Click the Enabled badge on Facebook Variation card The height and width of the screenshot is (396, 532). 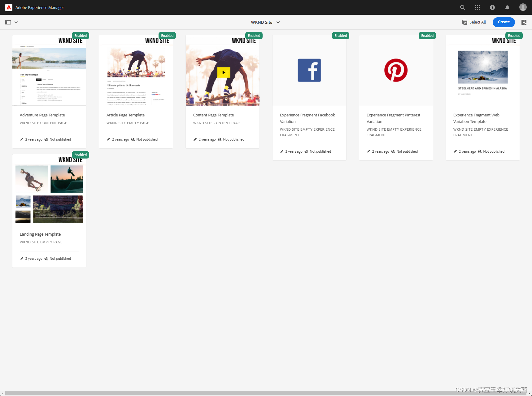(x=341, y=36)
